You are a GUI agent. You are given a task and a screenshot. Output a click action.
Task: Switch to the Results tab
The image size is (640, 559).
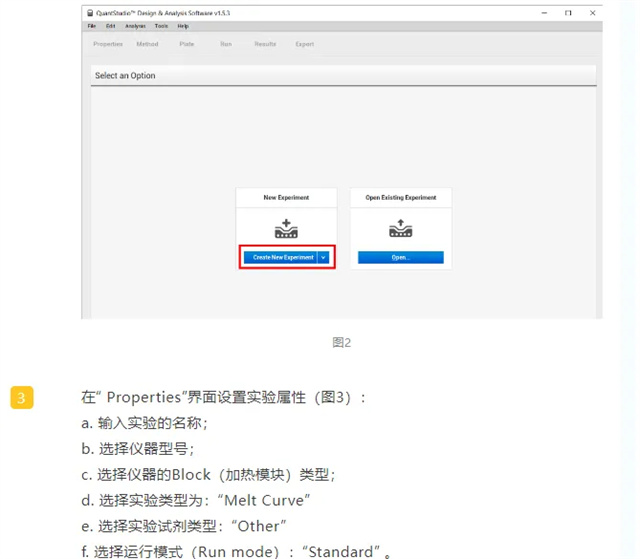click(265, 44)
